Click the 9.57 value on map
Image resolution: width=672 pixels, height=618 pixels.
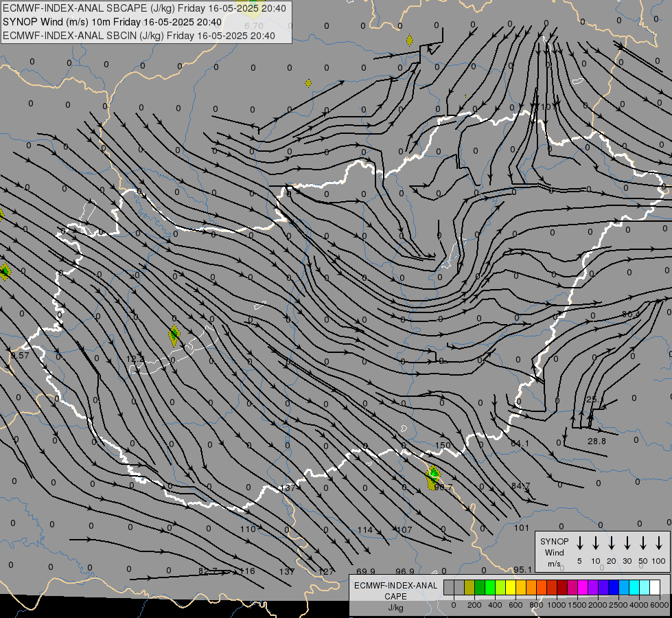point(20,355)
